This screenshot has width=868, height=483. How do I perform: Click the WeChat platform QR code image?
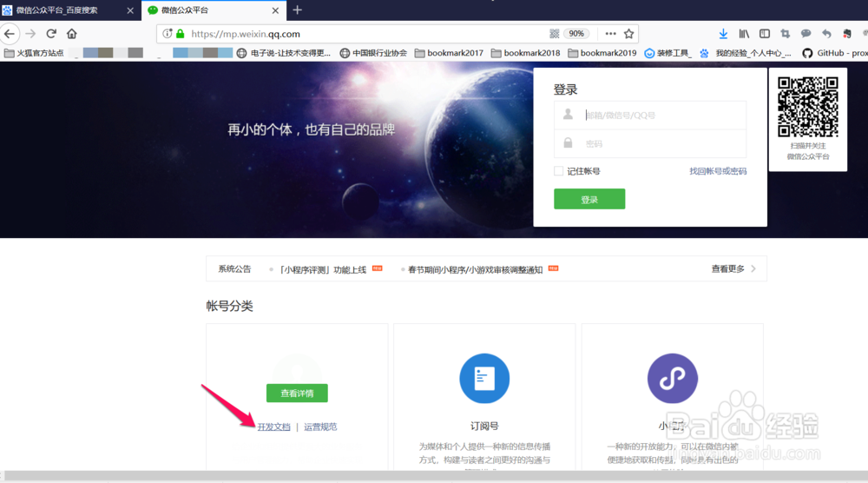pyautogui.click(x=807, y=107)
